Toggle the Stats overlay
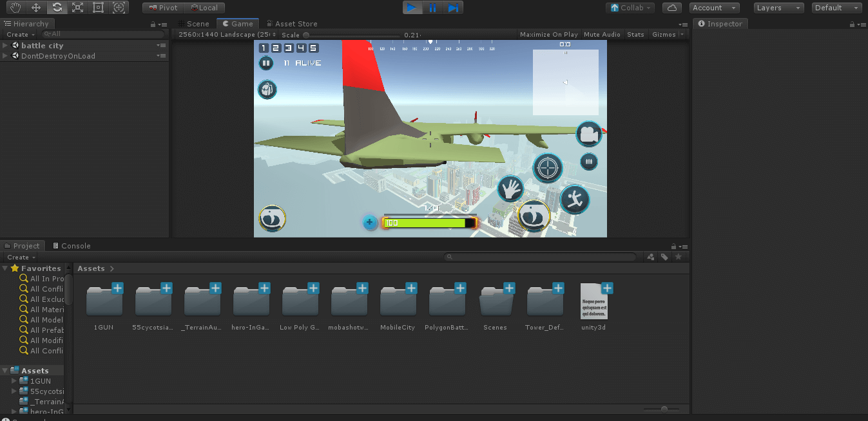The width and height of the screenshot is (868, 421). click(x=635, y=35)
